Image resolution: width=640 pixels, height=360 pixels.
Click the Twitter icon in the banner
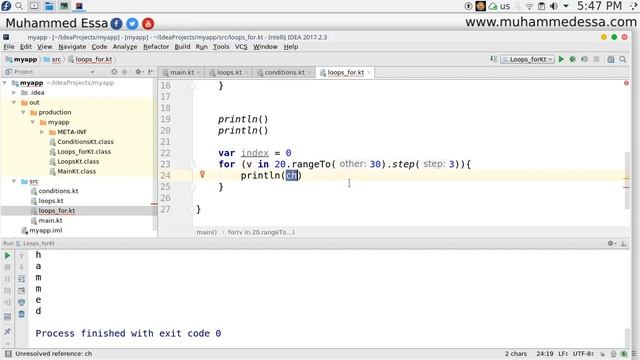(132, 24)
